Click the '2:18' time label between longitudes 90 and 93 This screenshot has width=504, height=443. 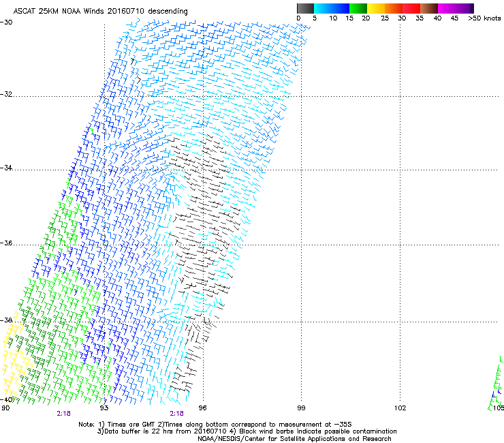63,414
